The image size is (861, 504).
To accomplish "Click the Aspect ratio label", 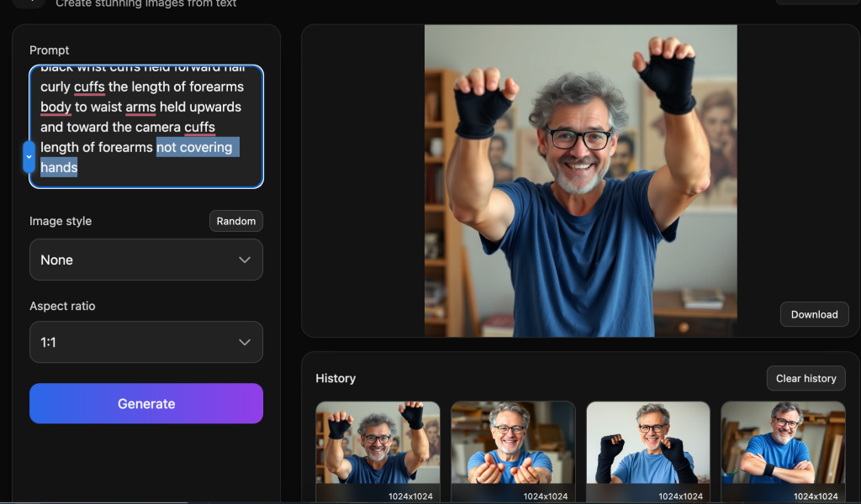I will click(62, 306).
